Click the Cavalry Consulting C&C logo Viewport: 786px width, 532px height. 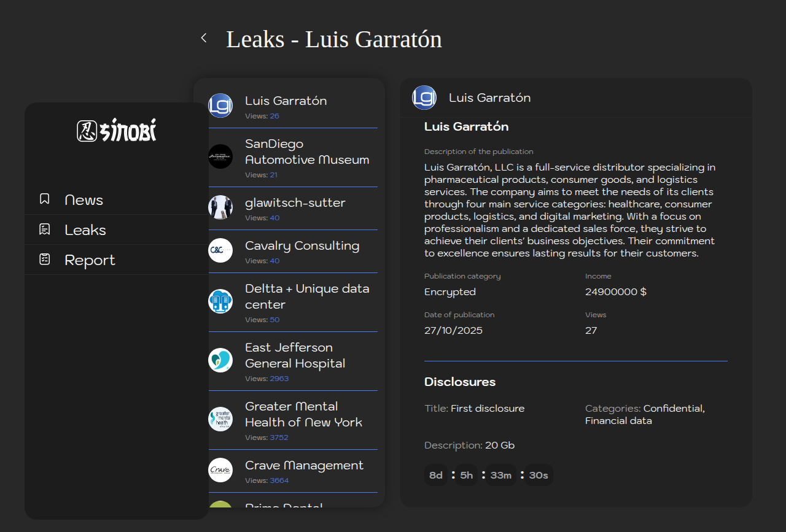click(x=220, y=250)
